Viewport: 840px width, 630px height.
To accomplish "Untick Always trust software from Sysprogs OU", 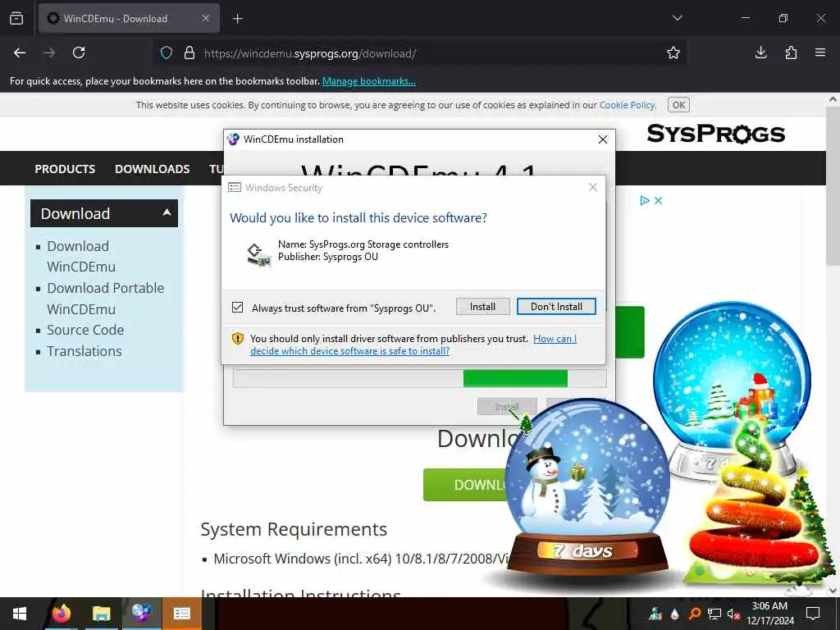I will coord(237,308).
